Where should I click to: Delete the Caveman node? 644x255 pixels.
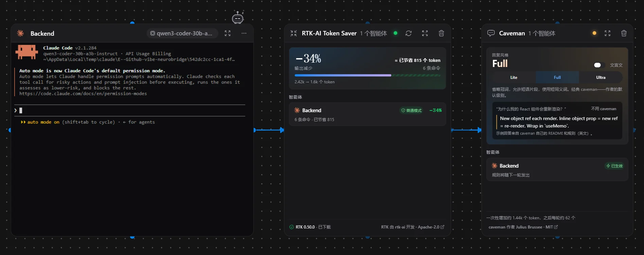click(x=624, y=33)
